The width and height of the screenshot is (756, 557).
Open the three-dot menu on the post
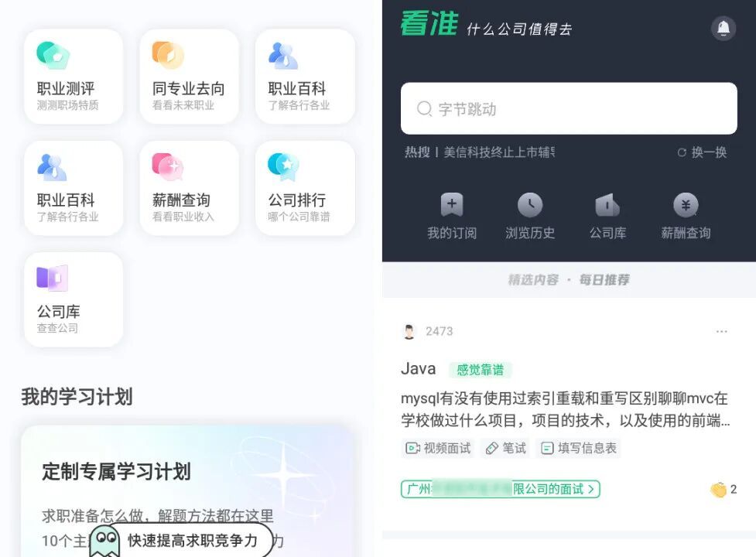[721, 332]
